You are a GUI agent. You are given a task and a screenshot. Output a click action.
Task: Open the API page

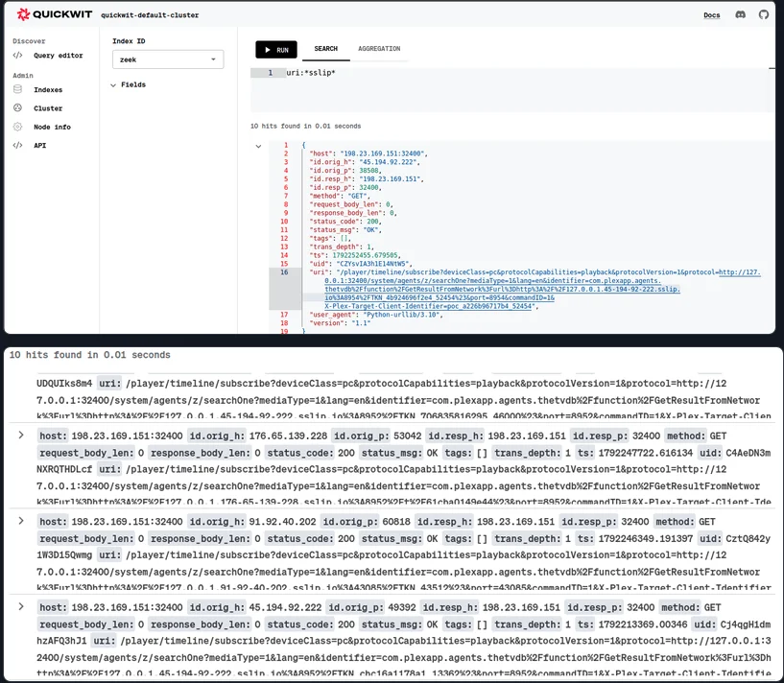pos(39,146)
